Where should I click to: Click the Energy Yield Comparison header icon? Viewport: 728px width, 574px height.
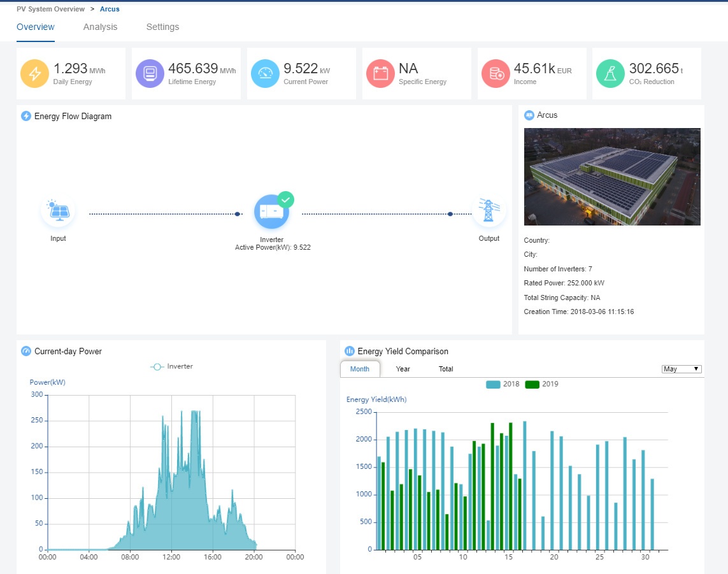pyautogui.click(x=350, y=351)
